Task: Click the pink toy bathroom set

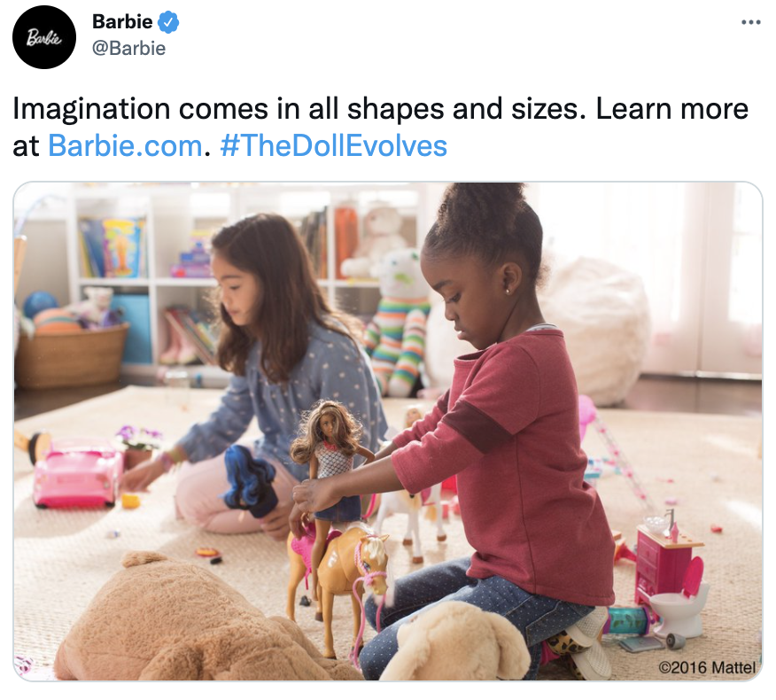Action: [668, 570]
